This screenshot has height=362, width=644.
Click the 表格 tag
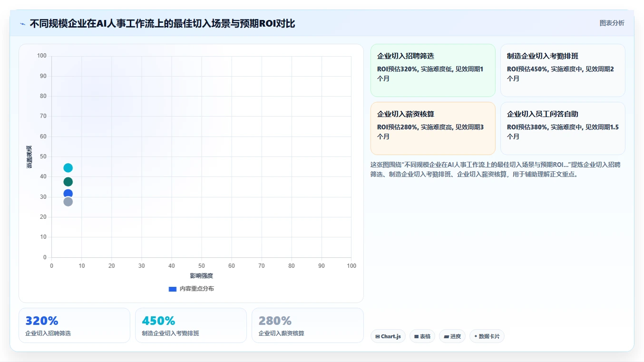(422, 336)
